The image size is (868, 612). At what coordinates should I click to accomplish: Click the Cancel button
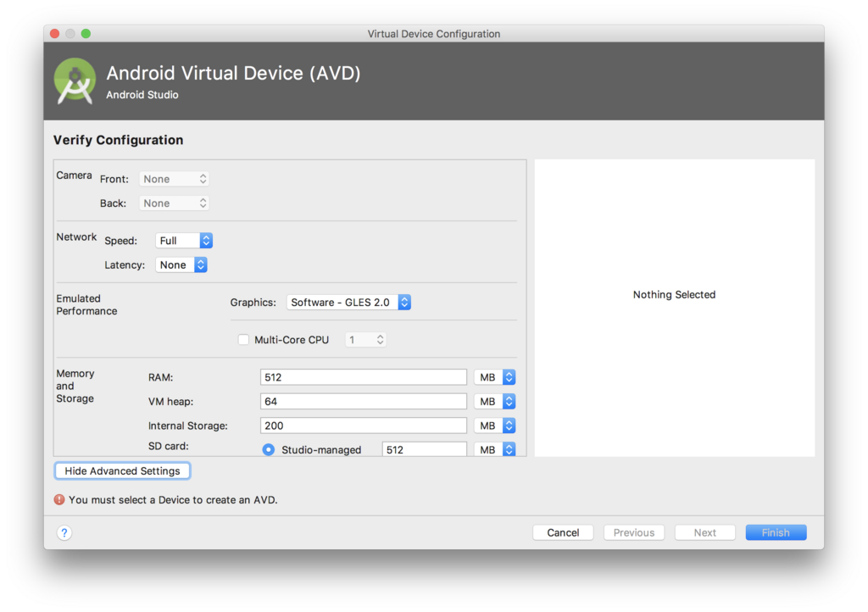pyautogui.click(x=563, y=532)
